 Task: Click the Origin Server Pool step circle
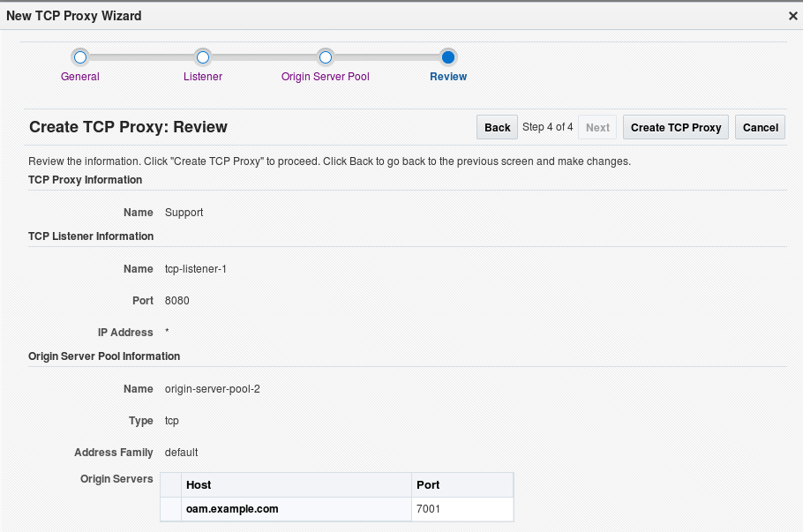click(325, 56)
